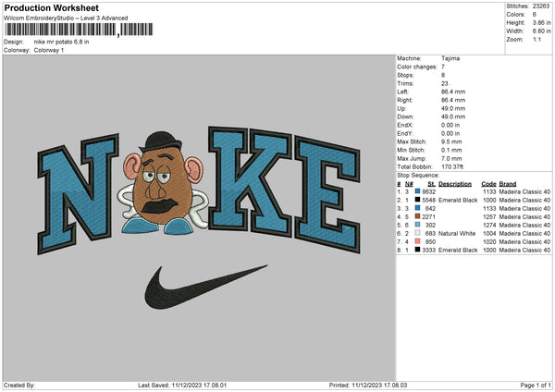Click stitch count '9632' in row 1
This screenshot has width=555, height=392.
[x=429, y=191]
